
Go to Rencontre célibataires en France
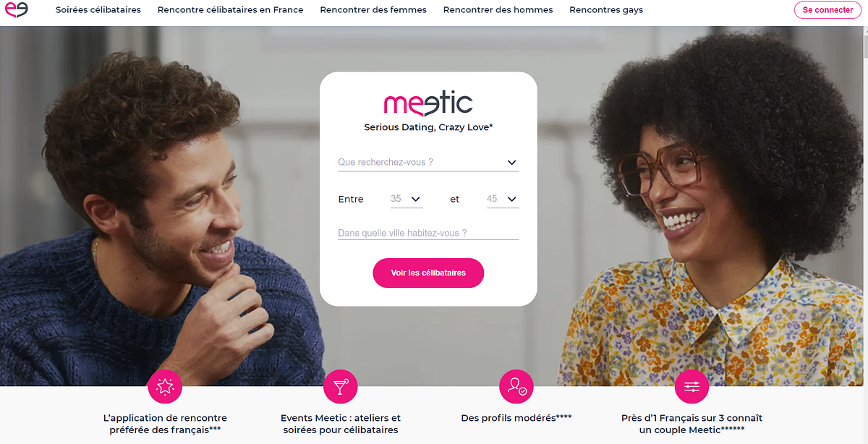[231, 10]
